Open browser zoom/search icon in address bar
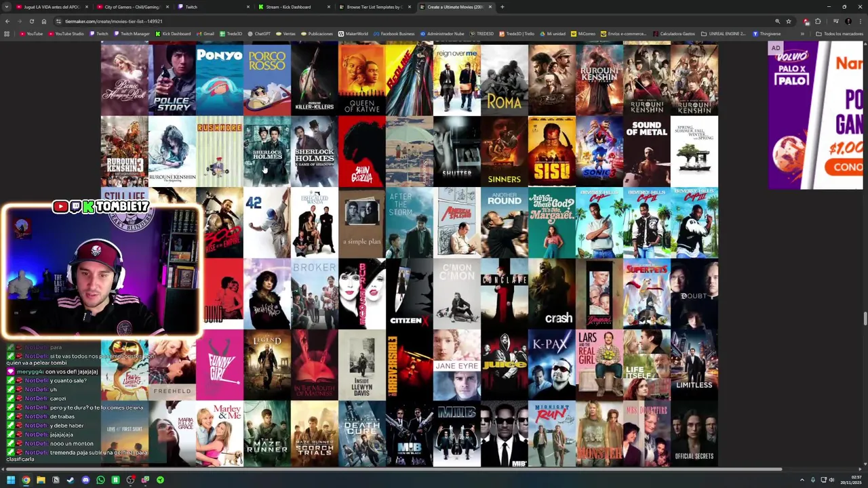Viewport: 868px width, 488px height. click(x=777, y=21)
